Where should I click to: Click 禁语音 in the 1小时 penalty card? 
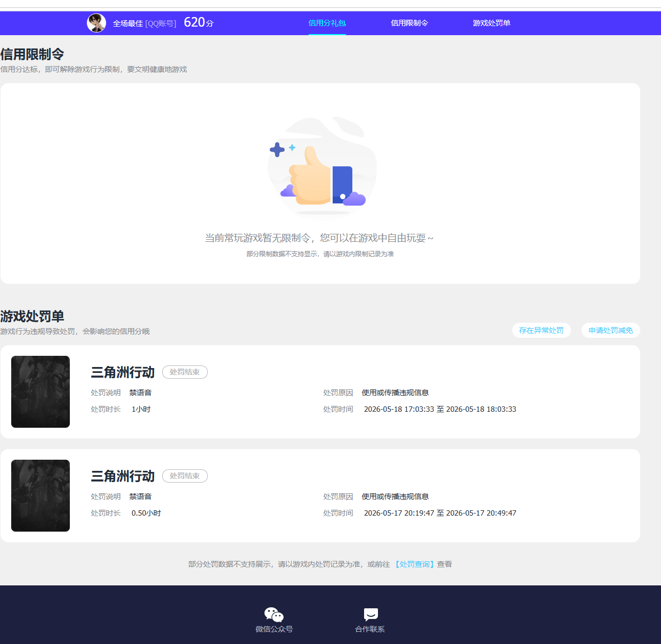pyautogui.click(x=140, y=393)
